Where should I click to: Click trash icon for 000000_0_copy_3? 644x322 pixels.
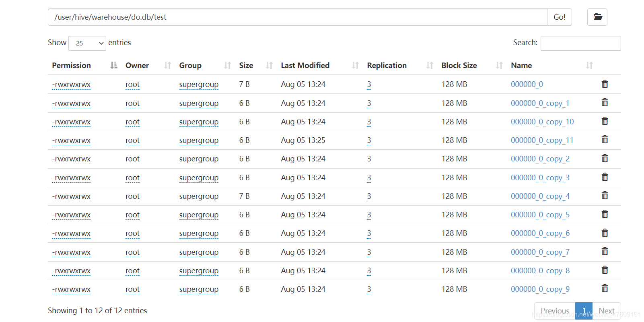pyautogui.click(x=605, y=177)
